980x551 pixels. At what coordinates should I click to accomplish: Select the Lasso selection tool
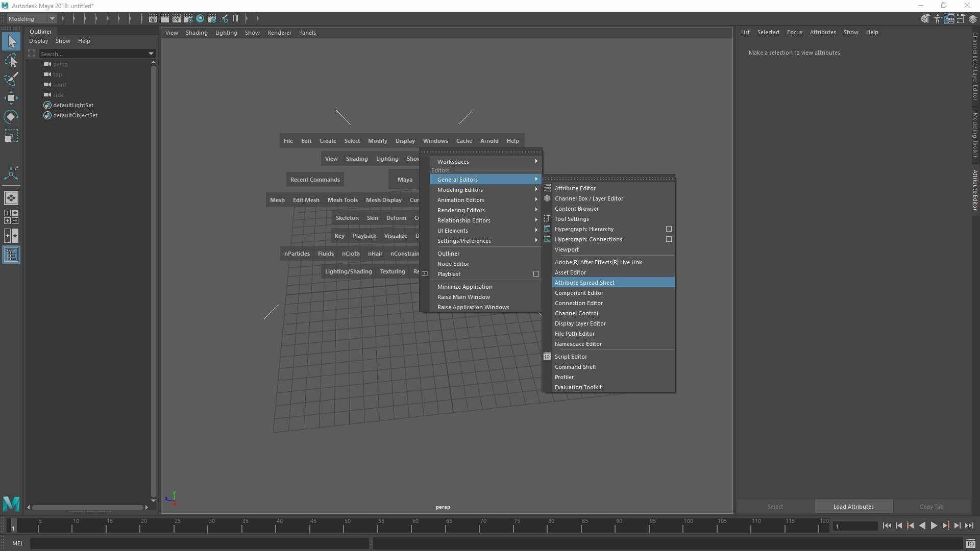tap(11, 61)
